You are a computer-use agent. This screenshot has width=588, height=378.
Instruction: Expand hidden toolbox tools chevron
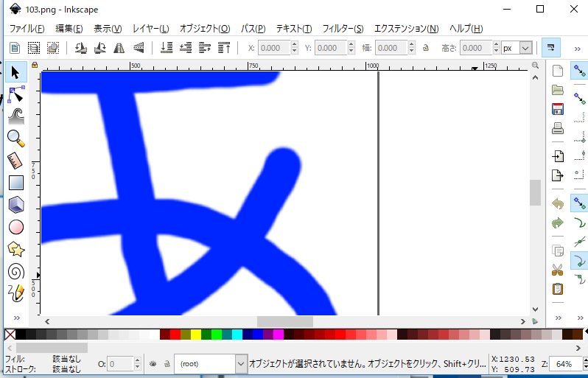point(16,318)
